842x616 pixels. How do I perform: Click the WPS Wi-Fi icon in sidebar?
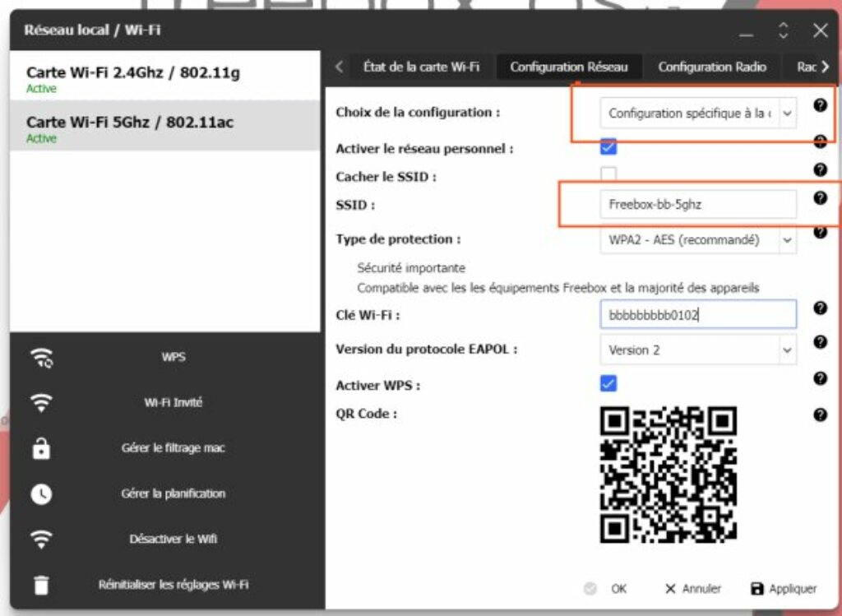(41, 358)
